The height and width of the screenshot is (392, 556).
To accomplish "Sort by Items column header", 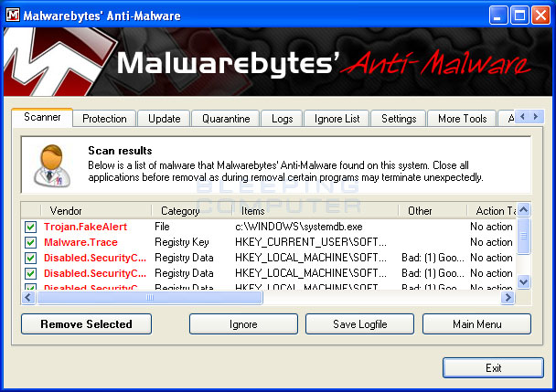I will 315,211.
